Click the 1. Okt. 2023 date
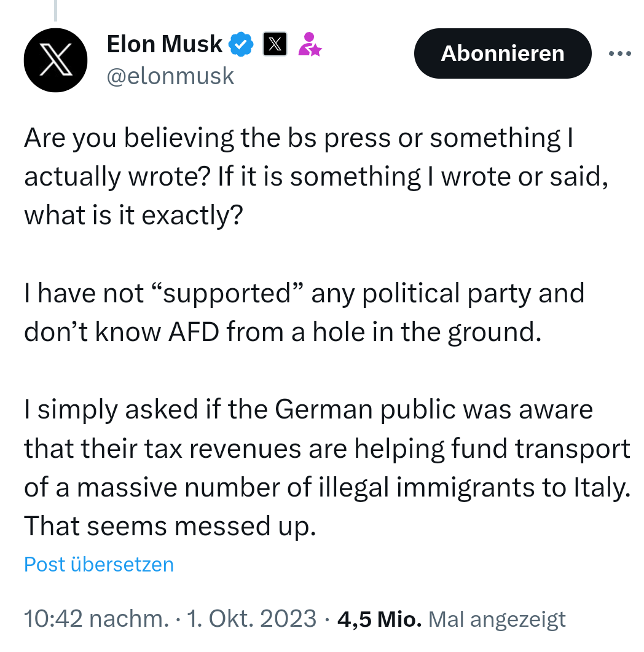644x652 pixels. click(x=251, y=619)
